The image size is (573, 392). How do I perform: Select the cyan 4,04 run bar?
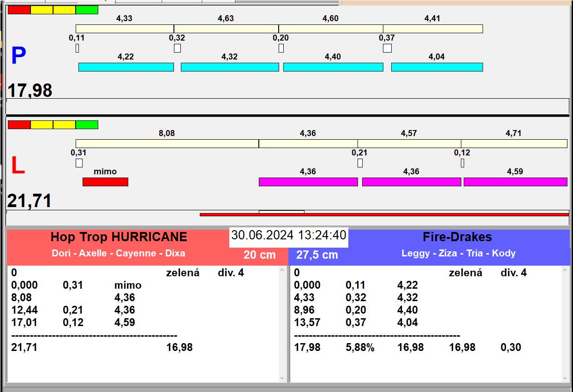(x=437, y=67)
